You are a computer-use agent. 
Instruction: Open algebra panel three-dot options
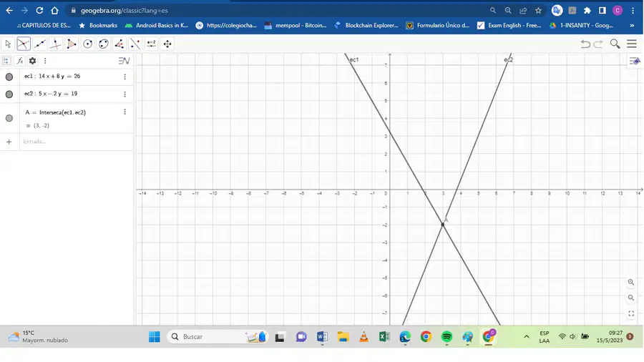click(x=45, y=61)
